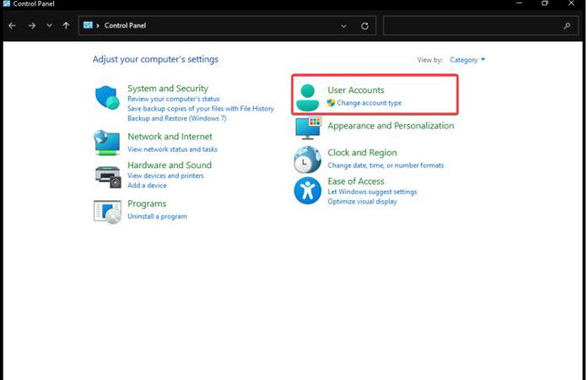The height and width of the screenshot is (380, 588).
Task: Refresh the Control Panel view
Action: [364, 26]
